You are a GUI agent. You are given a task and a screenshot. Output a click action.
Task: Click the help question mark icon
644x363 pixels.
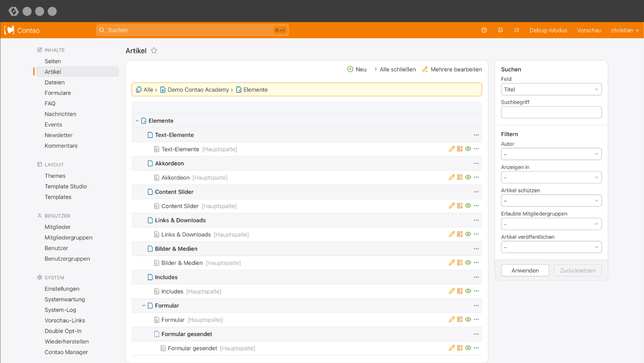point(484,30)
